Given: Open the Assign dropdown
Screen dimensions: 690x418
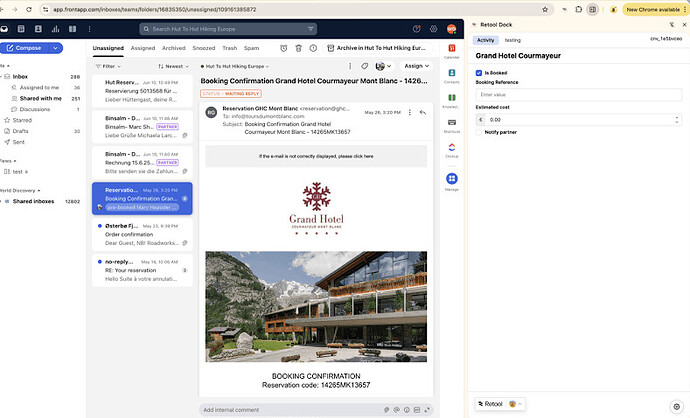Looking at the screenshot, I should click(416, 66).
